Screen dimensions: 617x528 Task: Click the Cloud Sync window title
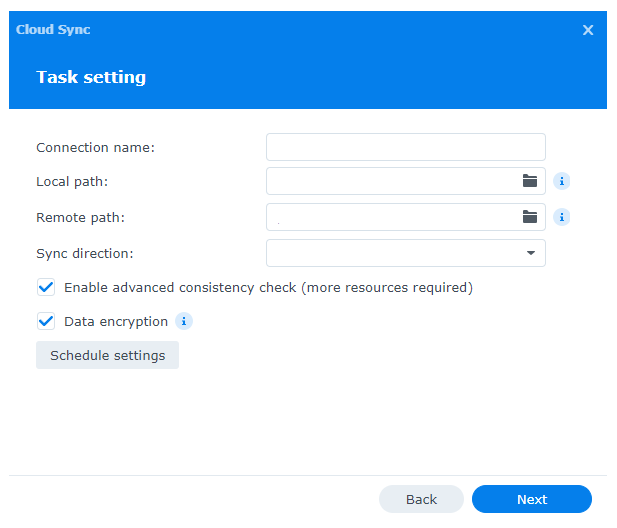[53, 30]
